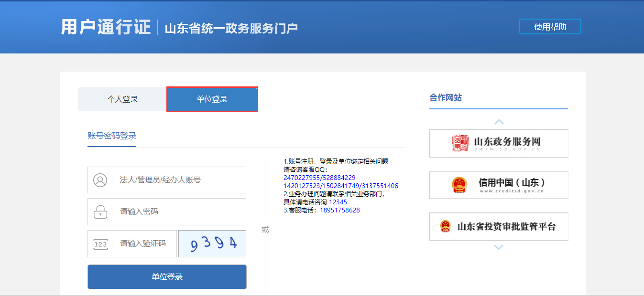Click the 123 icon in captcha field
The image size is (644, 296).
[x=100, y=244]
